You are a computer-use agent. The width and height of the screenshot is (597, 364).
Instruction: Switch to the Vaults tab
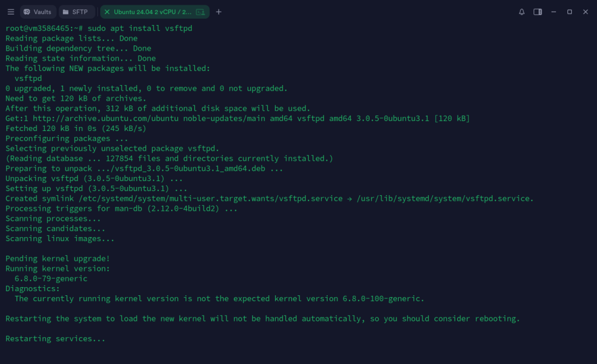coord(37,12)
